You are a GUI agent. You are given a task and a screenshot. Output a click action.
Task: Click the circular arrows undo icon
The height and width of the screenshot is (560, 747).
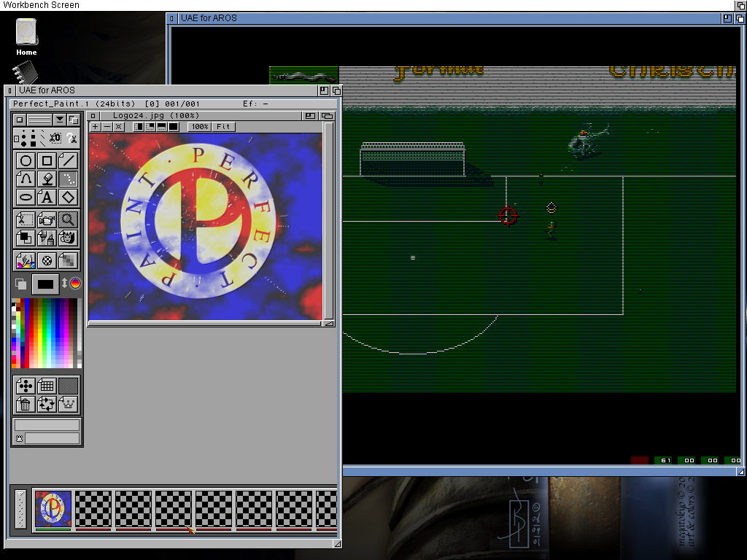coord(47,404)
